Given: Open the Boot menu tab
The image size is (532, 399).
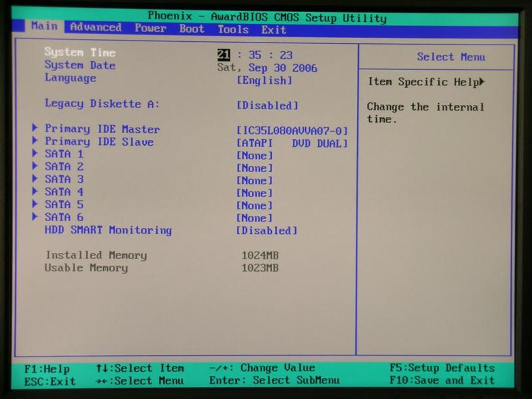Looking at the screenshot, I should click(192, 29).
